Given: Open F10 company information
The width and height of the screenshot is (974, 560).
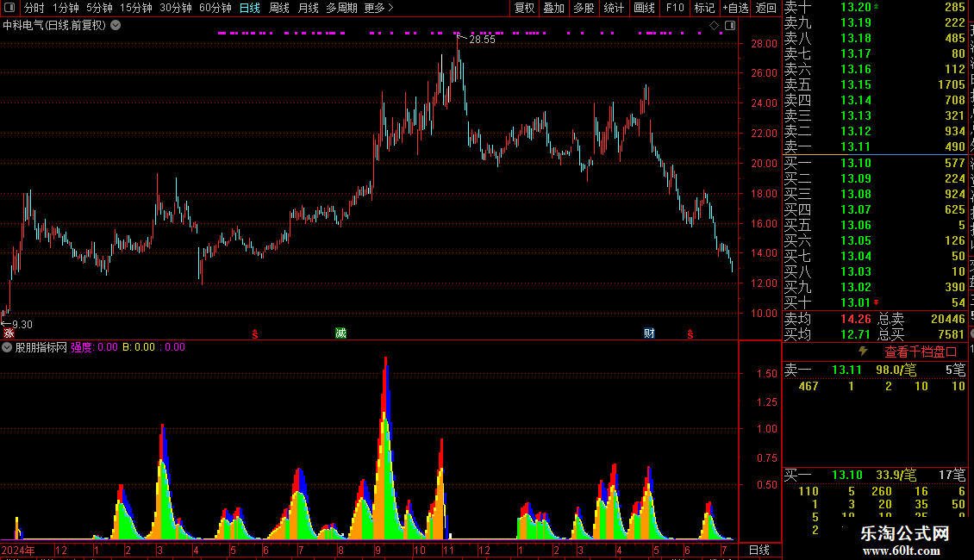Looking at the screenshot, I should [675, 8].
